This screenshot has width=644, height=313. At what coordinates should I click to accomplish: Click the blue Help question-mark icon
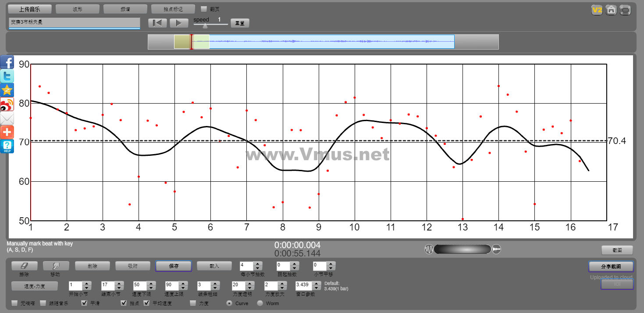tap(7, 146)
